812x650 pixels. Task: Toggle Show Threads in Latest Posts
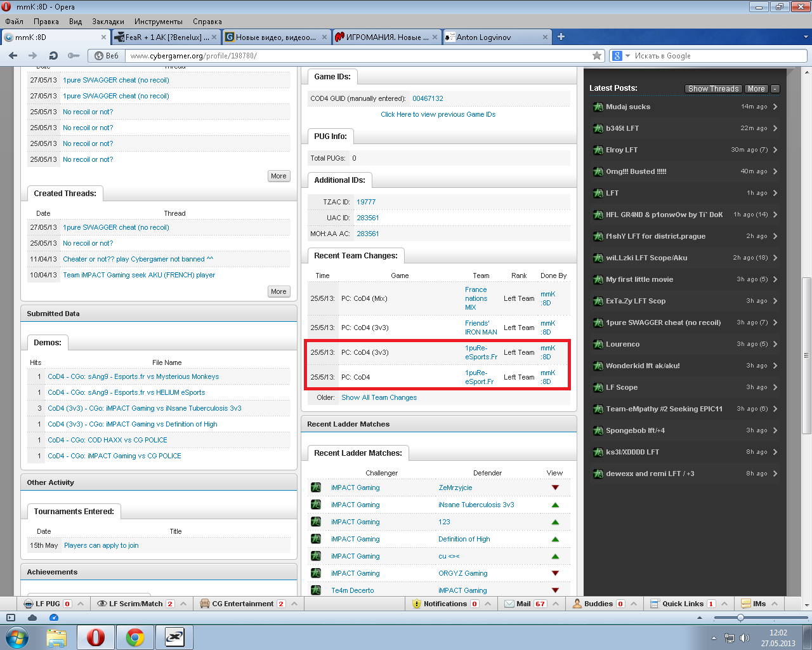click(x=713, y=89)
